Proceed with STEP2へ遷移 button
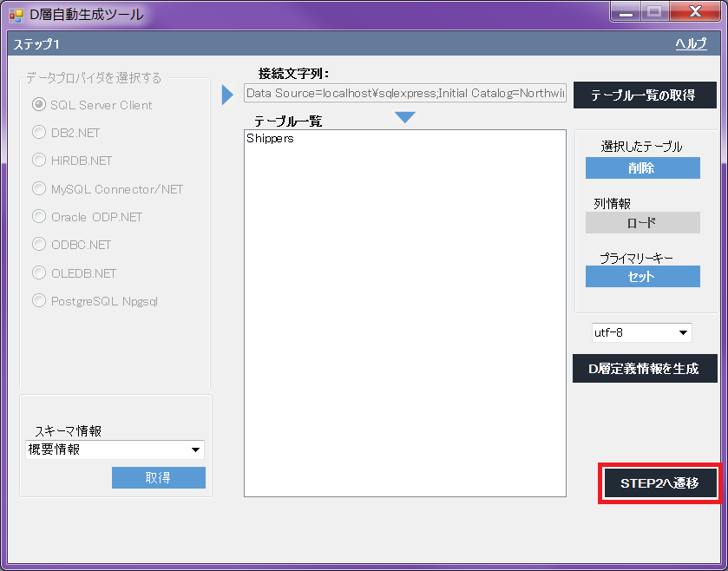The width and height of the screenshot is (728, 571). point(659,483)
